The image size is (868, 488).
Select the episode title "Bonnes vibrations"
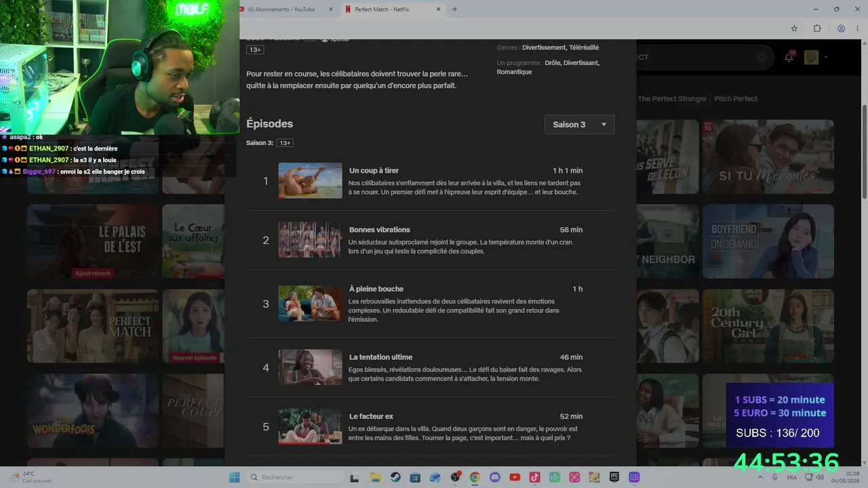(x=380, y=230)
